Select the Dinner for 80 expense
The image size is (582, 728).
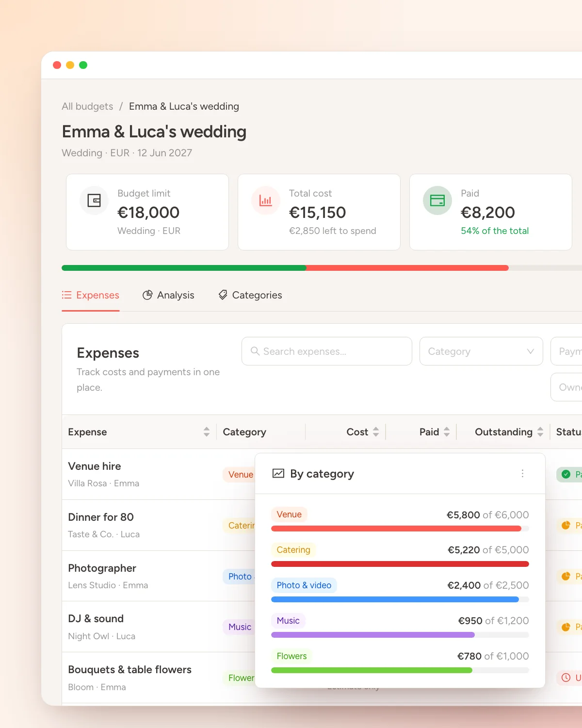(x=322, y=525)
